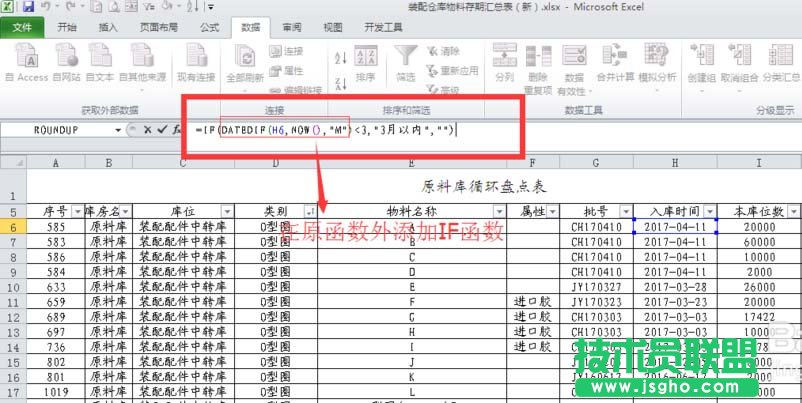
Task: Open the 库位 column filter dropdown
Action: click(228, 211)
